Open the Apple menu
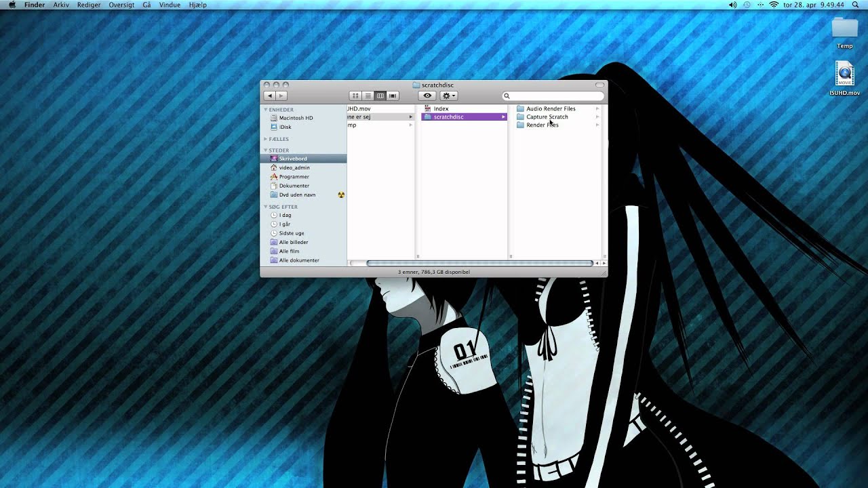This screenshot has height=488, width=868. tap(12, 5)
